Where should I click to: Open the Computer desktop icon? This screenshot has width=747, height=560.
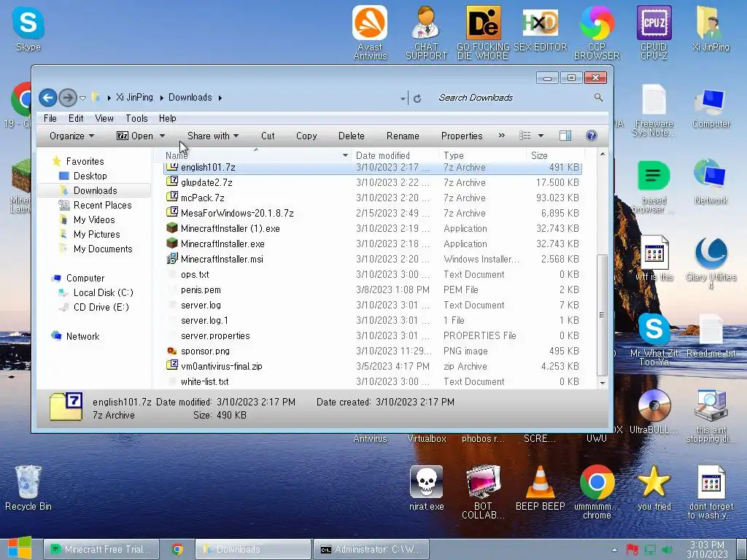711,109
